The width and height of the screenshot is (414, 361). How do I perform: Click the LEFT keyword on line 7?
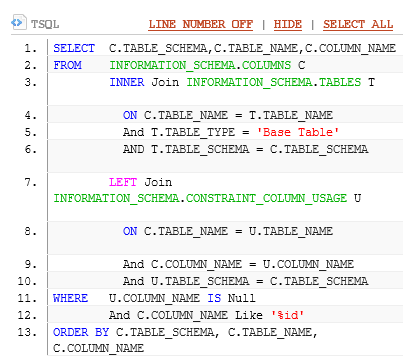[123, 182]
